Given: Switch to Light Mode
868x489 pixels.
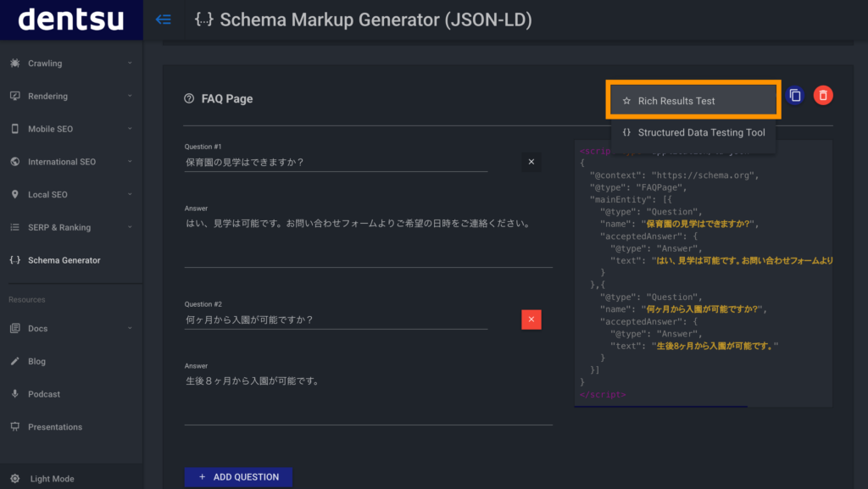Looking at the screenshot, I should [71, 479].
